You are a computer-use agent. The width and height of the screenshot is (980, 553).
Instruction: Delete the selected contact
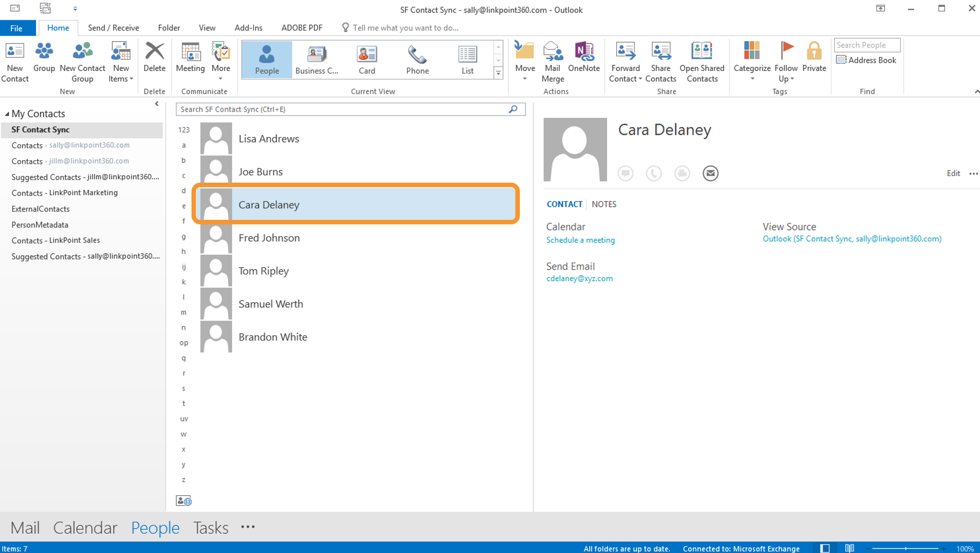[x=154, y=57]
